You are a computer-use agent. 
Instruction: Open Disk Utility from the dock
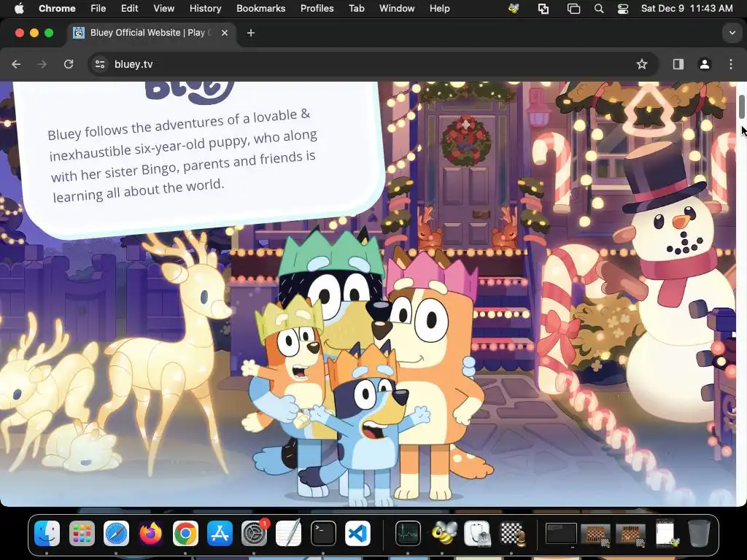tap(477, 533)
